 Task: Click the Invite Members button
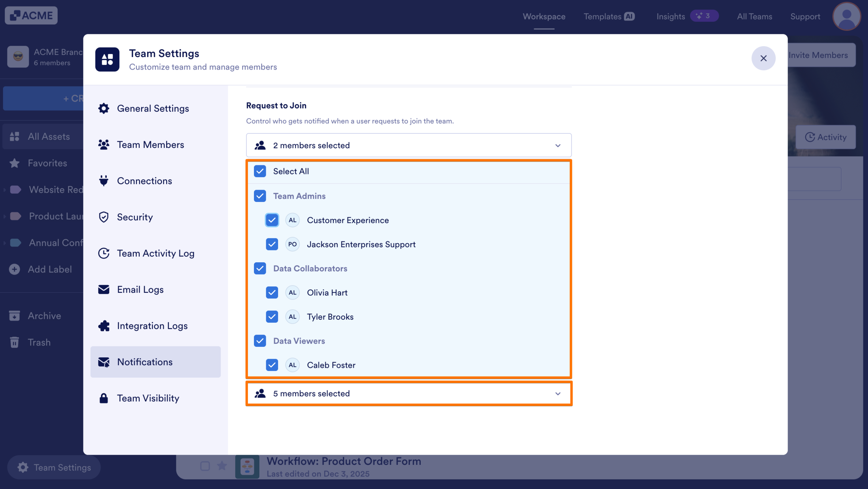coord(821,55)
